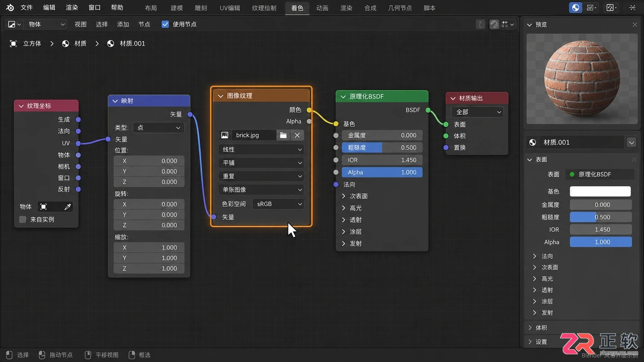Screen dimensions: 644x362
Task: Click the 矢量 output socket on 映射 node
Action: [190, 114]
